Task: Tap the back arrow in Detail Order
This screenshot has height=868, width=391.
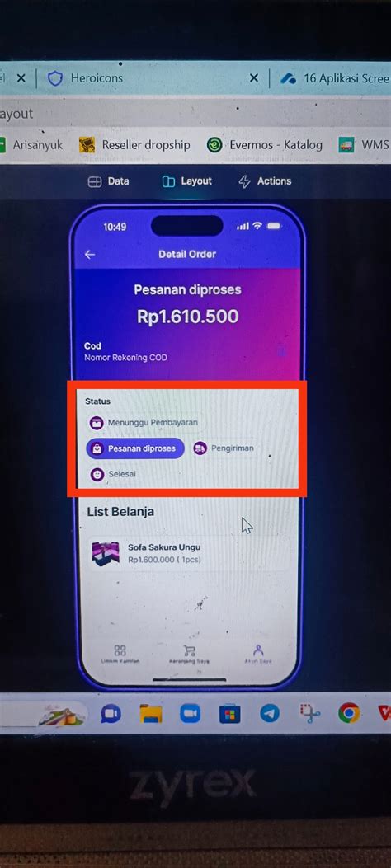Action: click(90, 254)
